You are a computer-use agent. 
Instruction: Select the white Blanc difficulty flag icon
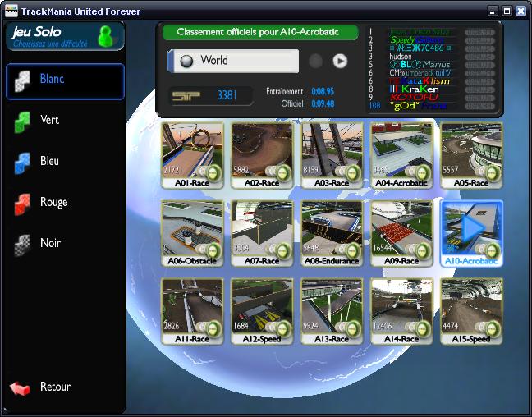click(22, 80)
